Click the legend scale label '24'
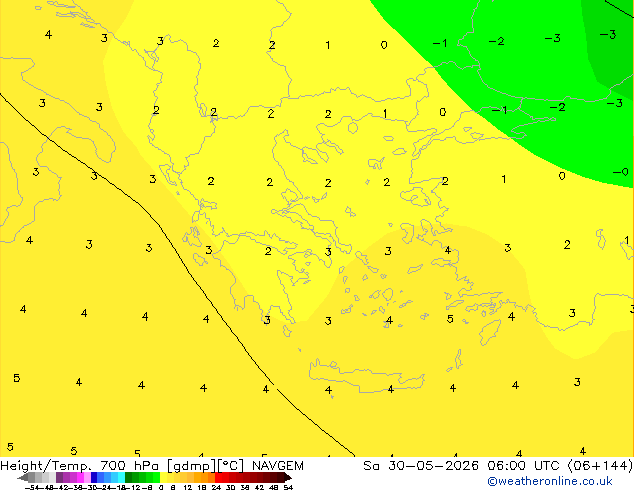Screen dimensions: 634x490 [216, 487]
